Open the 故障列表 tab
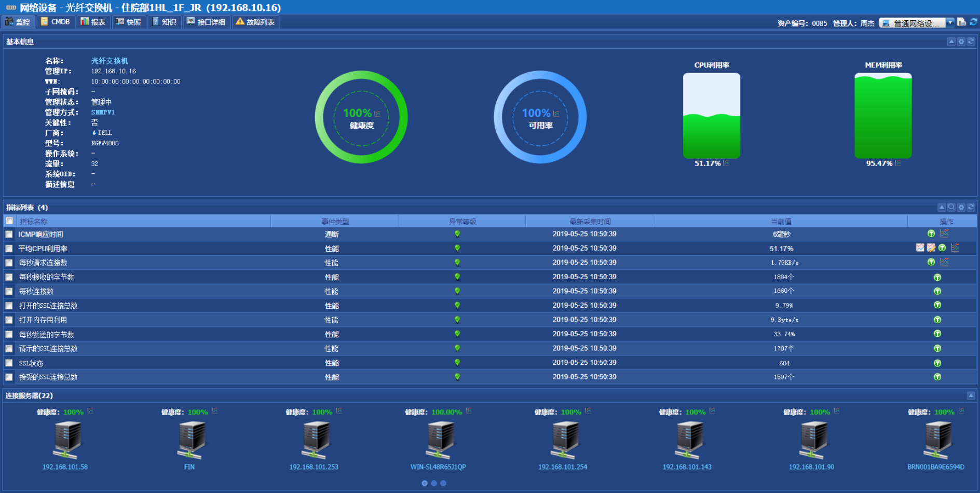 [x=255, y=22]
